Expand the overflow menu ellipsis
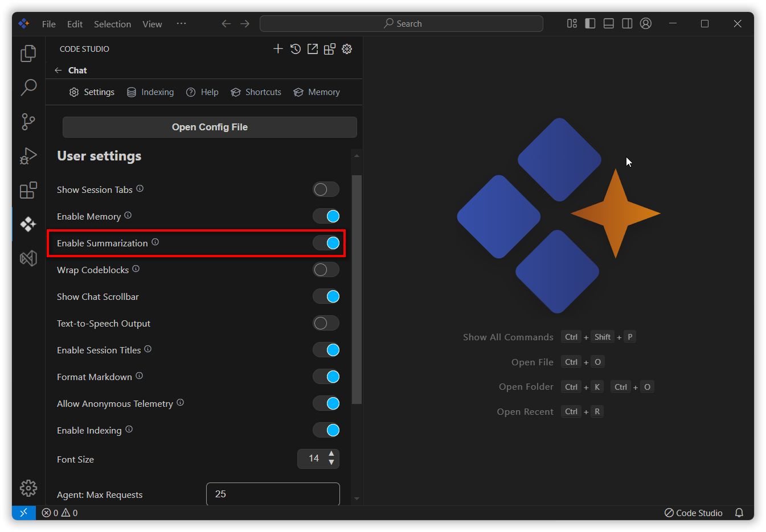Screen dimensions: 766x532 pyautogui.click(x=181, y=24)
